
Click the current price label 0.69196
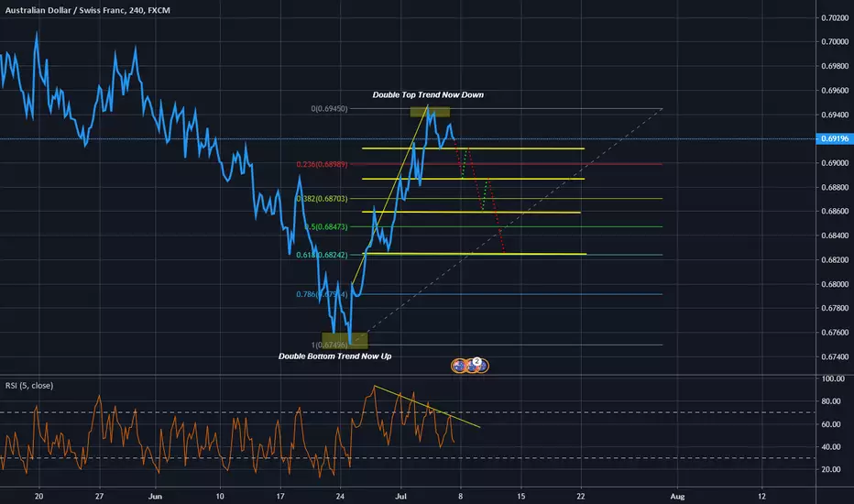tap(835, 139)
